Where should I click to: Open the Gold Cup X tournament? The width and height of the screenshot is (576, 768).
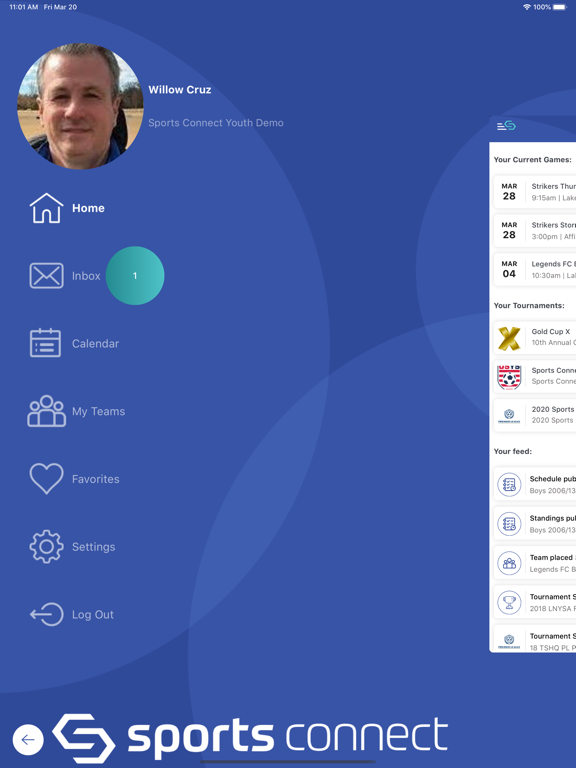tap(535, 337)
